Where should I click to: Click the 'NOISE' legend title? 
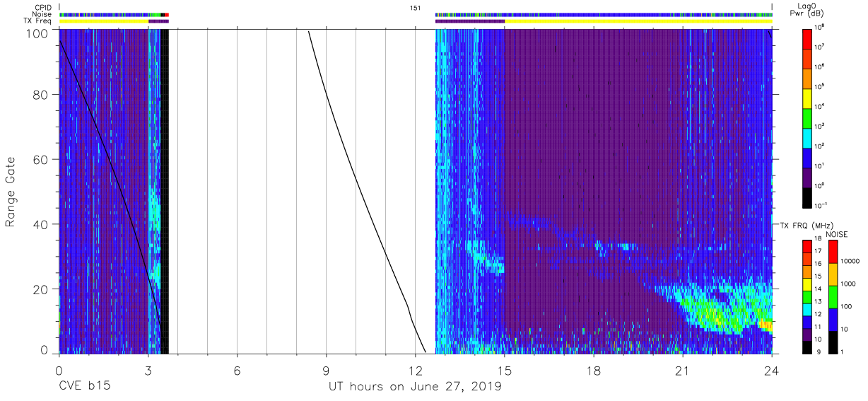[x=837, y=233]
